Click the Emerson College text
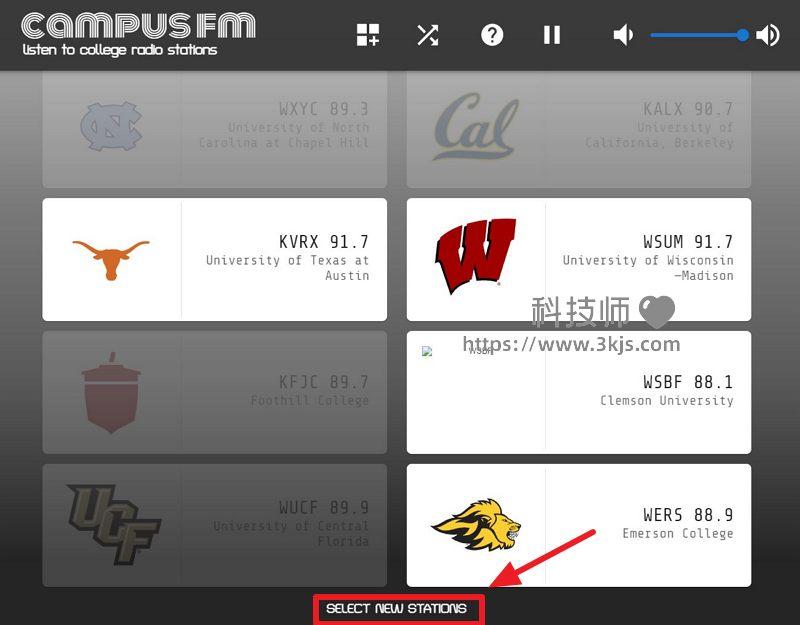 coord(678,534)
